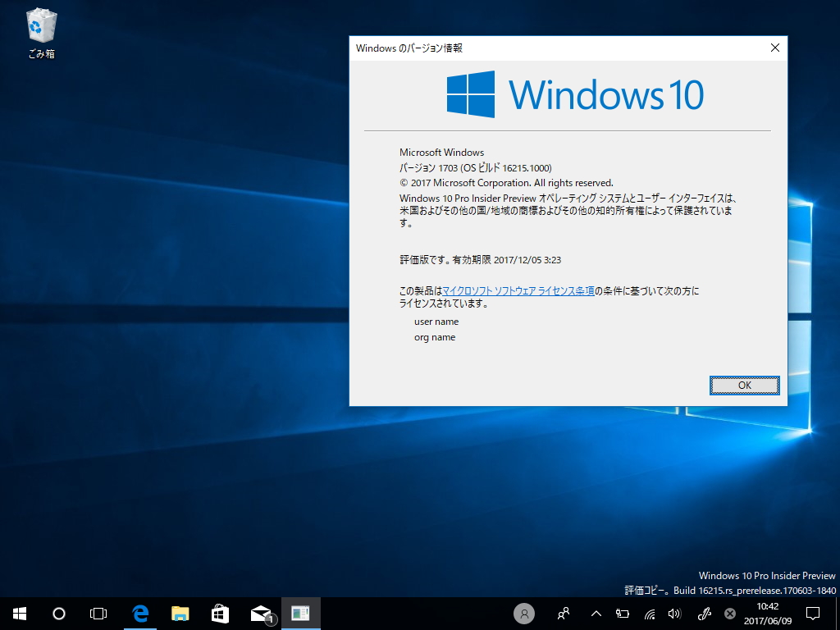Image resolution: width=840 pixels, height=630 pixels.
Task: Select the active About Windows taskbar icon
Action: click(300, 614)
